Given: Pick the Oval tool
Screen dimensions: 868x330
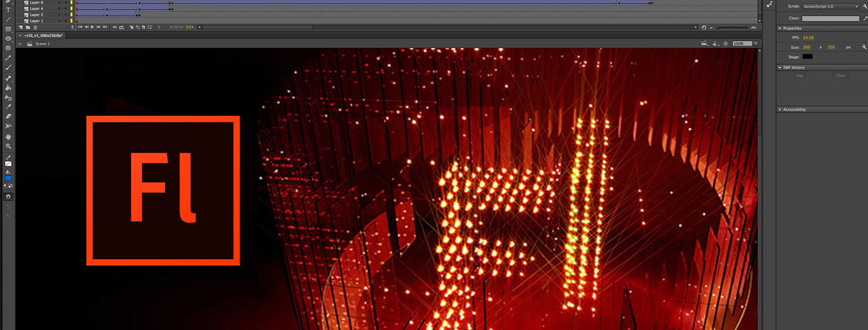Looking at the screenshot, I should point(8,38).
